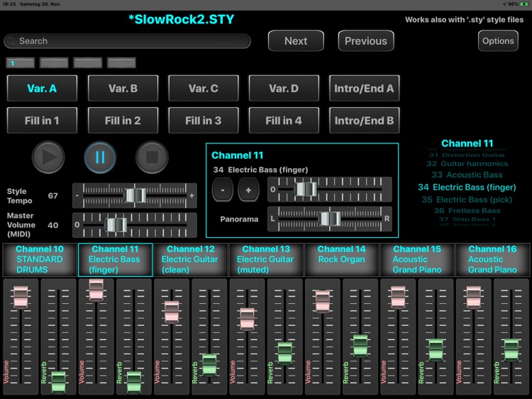Pick 34 Electric Bass (finger) in list
The width and height of the screenshot is (532, 399).
pos(467,187)
